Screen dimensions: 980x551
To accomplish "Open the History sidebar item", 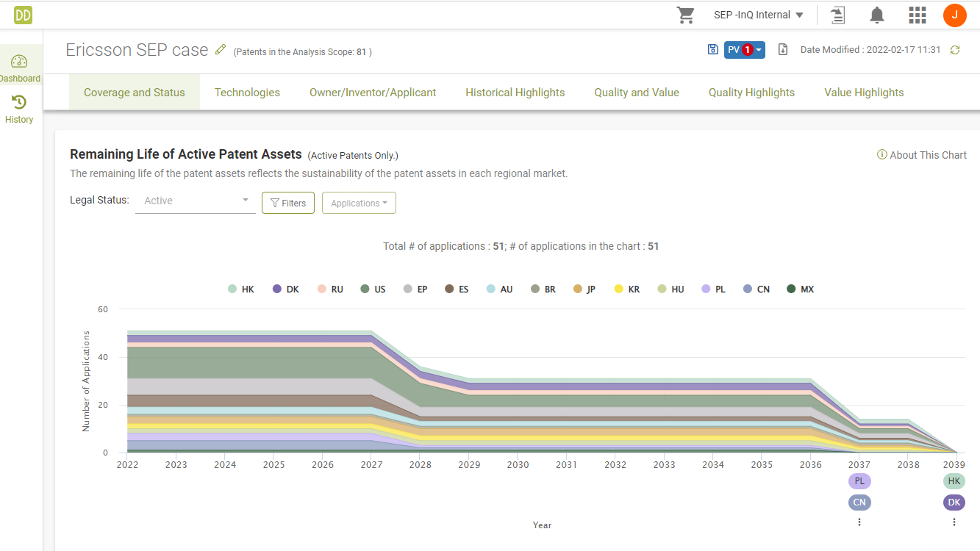I will pos(20,109).
